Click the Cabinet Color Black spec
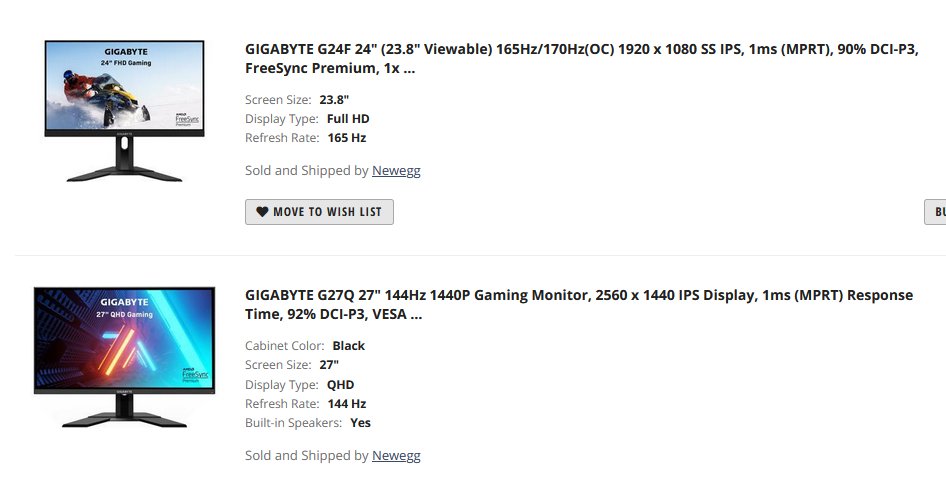 348,346
